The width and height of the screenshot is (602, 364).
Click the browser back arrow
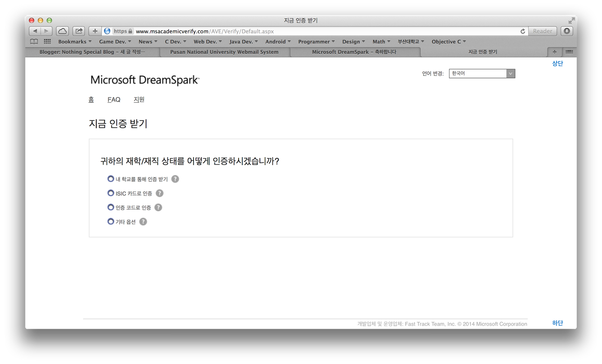click(35, 31)
